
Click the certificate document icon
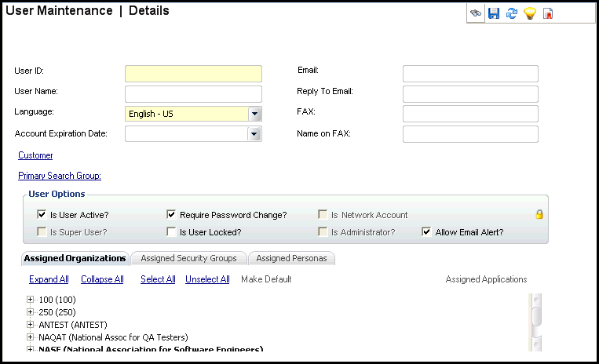(x=548, y=13)
